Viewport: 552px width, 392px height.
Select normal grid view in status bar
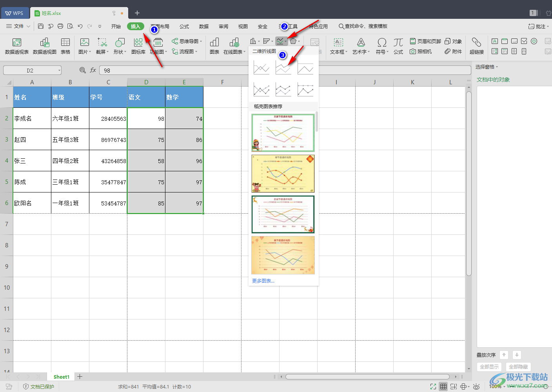(x=443, y=387)
